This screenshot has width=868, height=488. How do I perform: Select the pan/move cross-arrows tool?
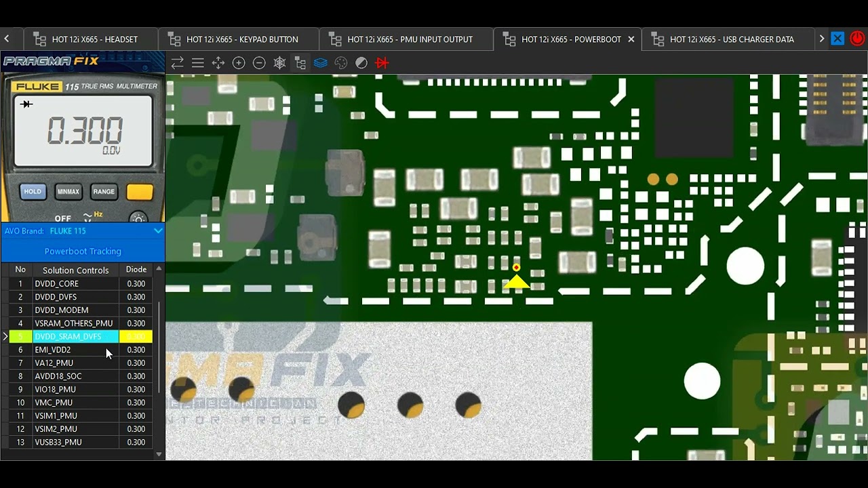218,63
